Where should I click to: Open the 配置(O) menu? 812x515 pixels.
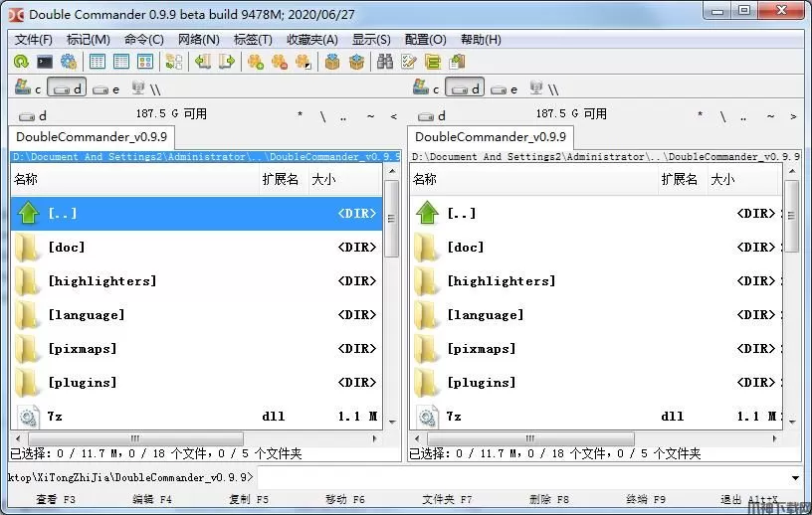click(x=425, y=40)
